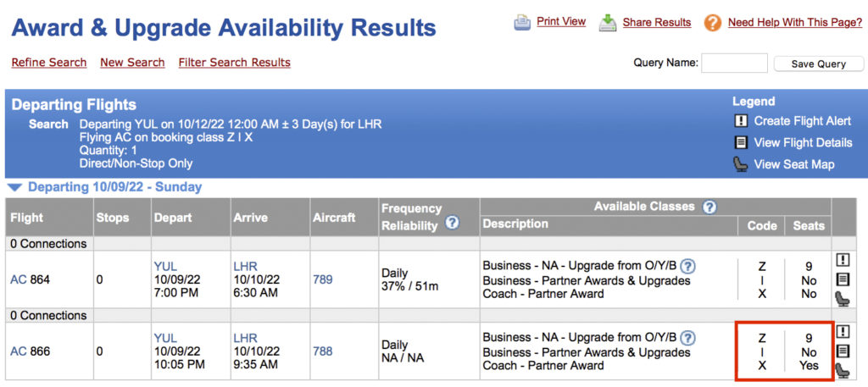868x387 pixels.
Task: Click the orange question mark help icon
Action: [713, 23]
